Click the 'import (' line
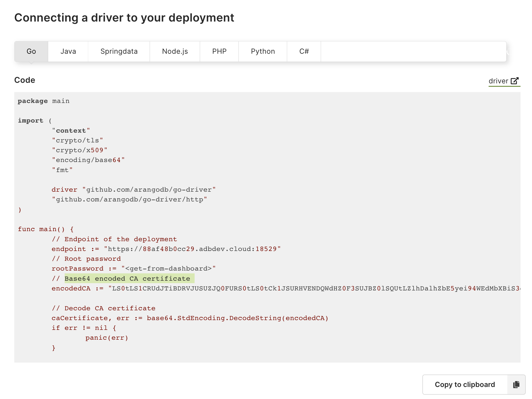 tap(35, 121)
